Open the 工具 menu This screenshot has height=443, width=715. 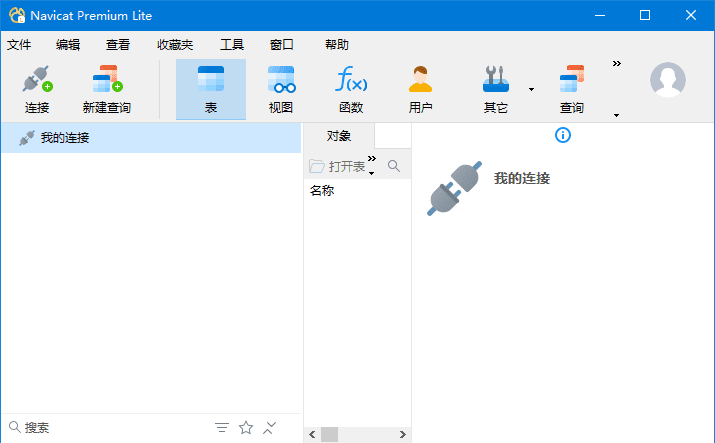pyautogui.click(x=232, y=45)
